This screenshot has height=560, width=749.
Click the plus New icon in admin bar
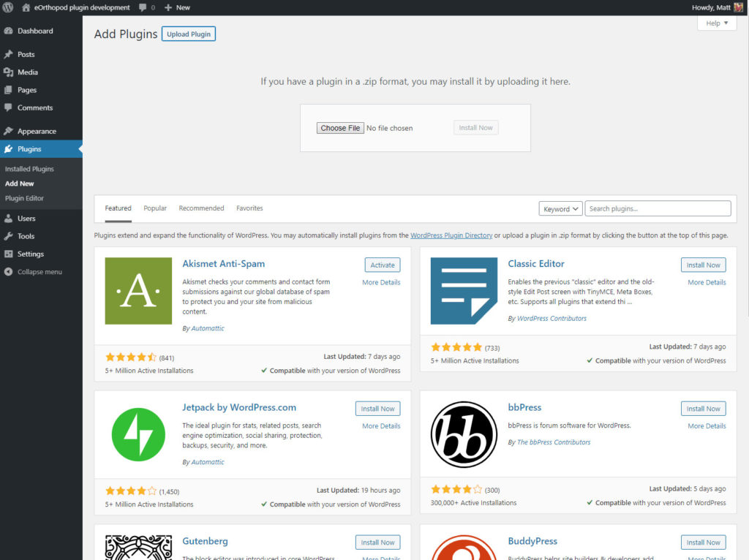(168, 7)
